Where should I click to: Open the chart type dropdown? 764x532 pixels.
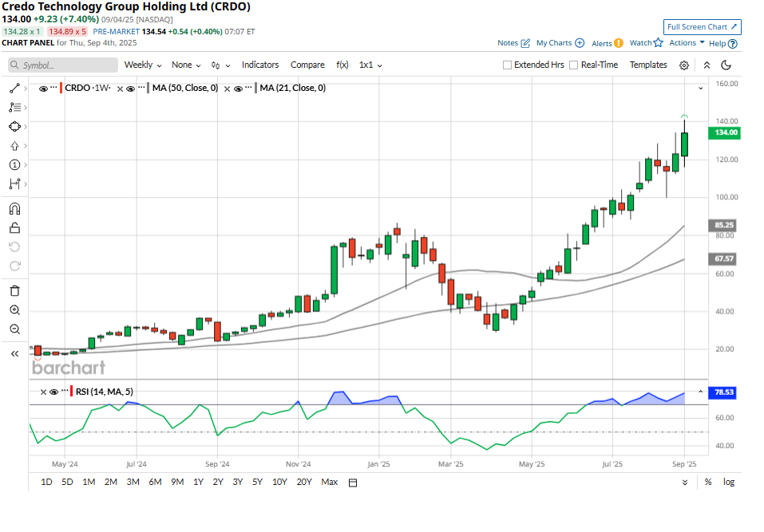tap(220, 65)
